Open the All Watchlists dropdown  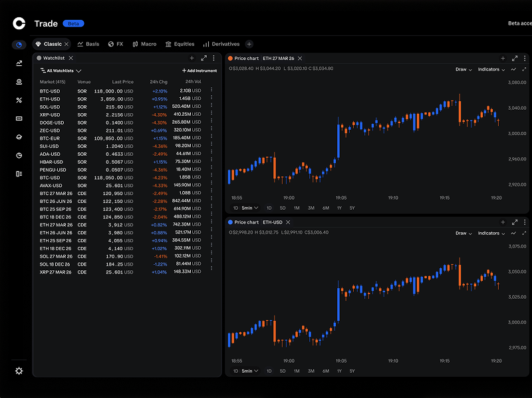tap(63, 70)
